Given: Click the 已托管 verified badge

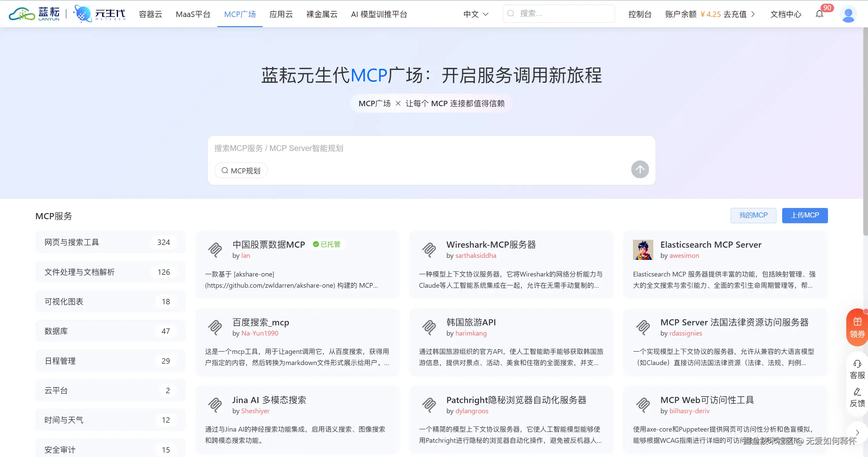Looking at the screenshot, I should pyautogui.click(x=326, y=244).
